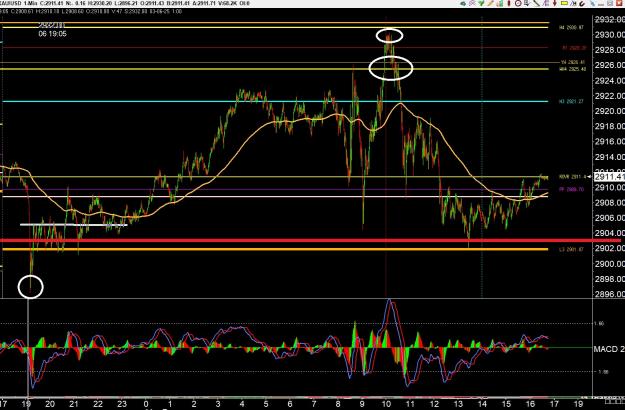
Task: Click the 10 hour label on time axis
Action: 386,404
